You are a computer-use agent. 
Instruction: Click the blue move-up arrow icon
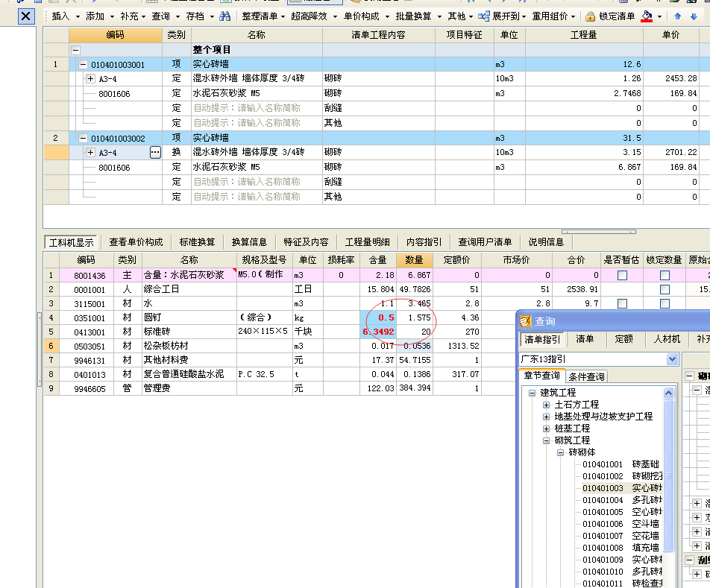click(x=677, y=16)
